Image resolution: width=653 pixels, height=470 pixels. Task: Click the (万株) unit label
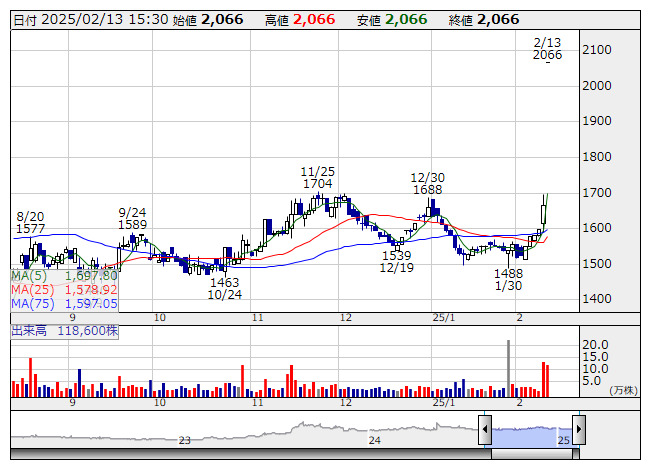(623, 390)
